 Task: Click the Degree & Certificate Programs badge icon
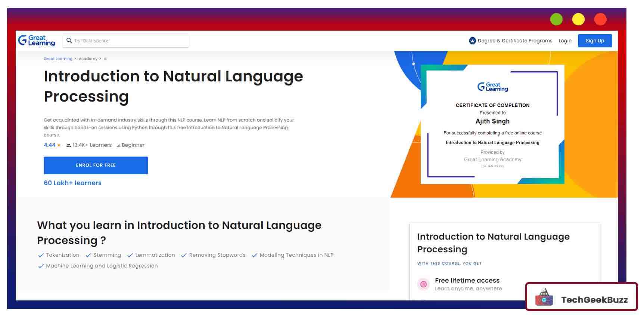472,41
